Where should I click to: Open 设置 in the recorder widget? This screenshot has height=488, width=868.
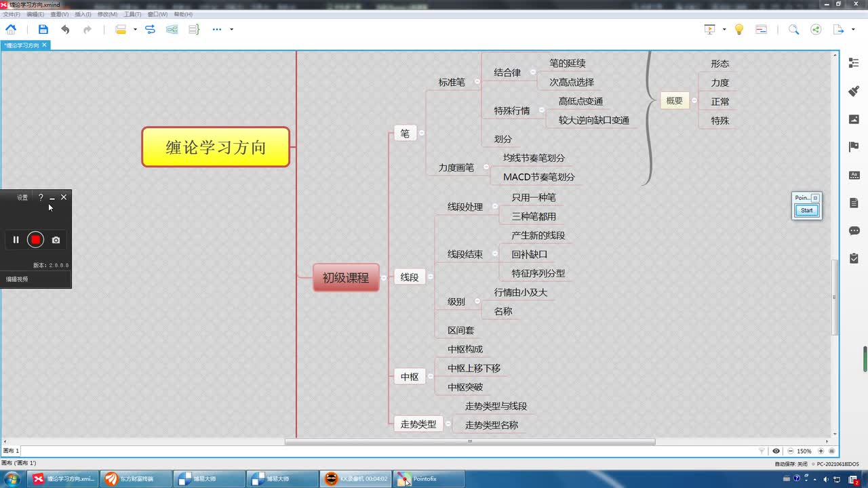(22, 197)
